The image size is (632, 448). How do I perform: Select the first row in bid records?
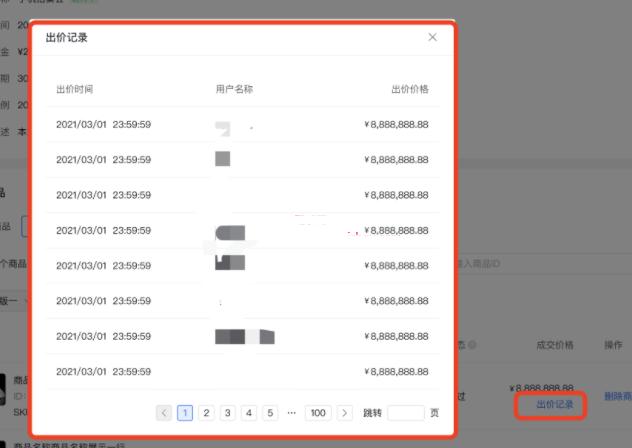click(x=242, y=125)
